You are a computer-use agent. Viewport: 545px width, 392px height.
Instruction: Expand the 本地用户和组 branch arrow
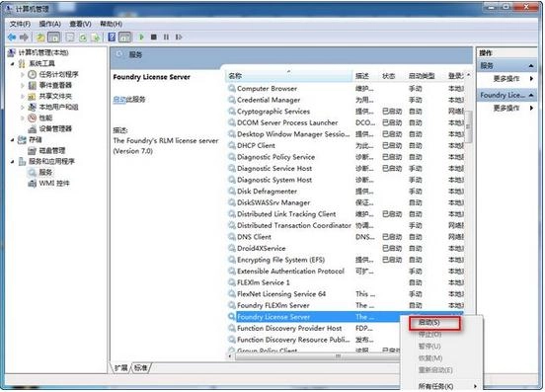click(23, 107)
